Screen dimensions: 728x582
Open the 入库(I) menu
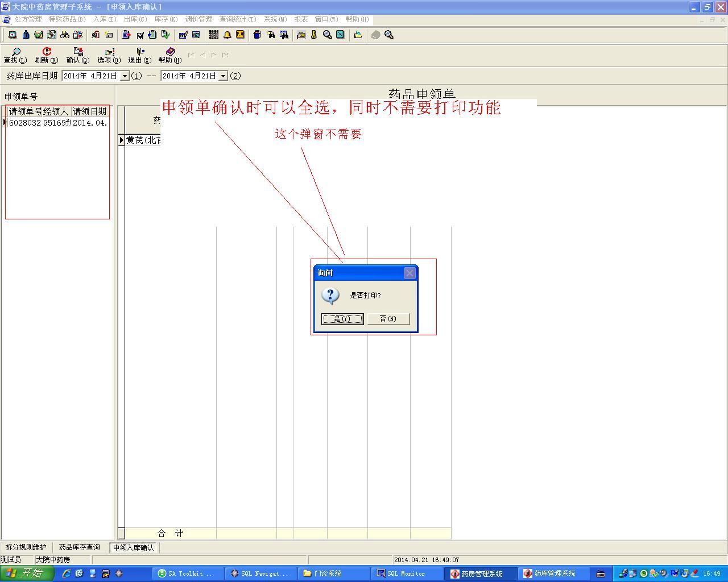(x=105, y=19)
